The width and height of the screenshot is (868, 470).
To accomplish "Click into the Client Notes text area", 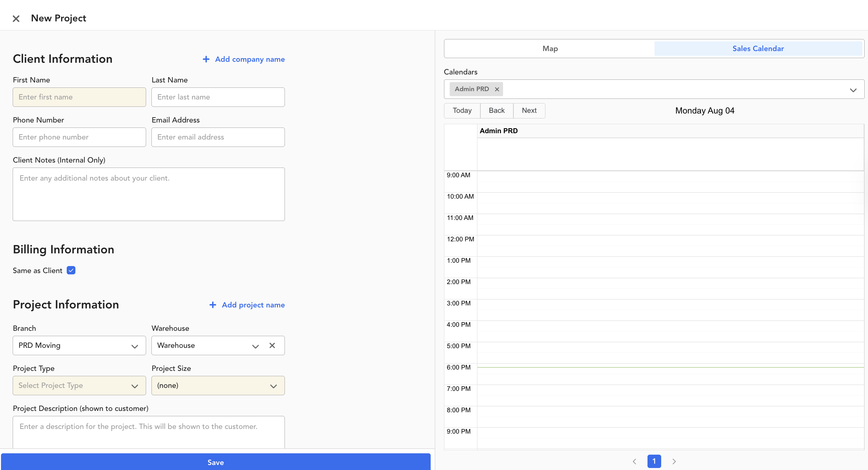I will (x=148, y=194).
